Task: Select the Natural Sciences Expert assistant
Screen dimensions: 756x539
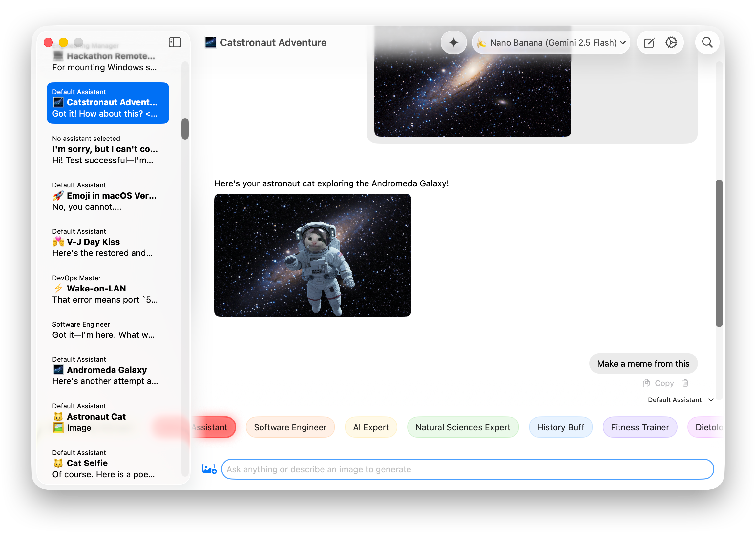Action: point(463,427)
